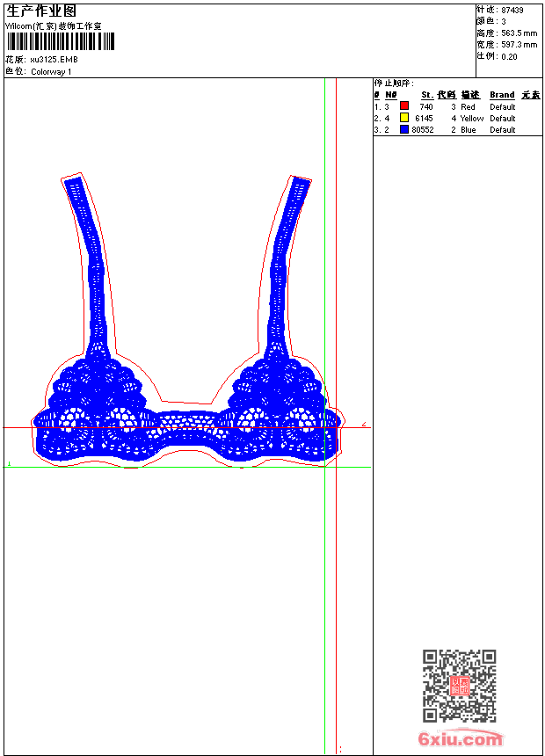This screenshot has width=545, height=756.
Task: Click the St. column header
Action: click(426, 95)
